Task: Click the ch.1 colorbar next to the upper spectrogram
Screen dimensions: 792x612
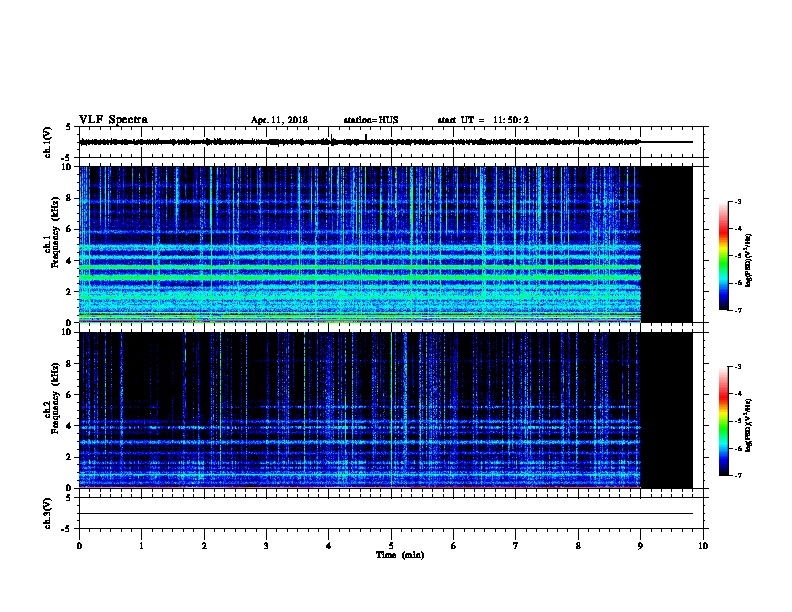Action: click(724, 256)
